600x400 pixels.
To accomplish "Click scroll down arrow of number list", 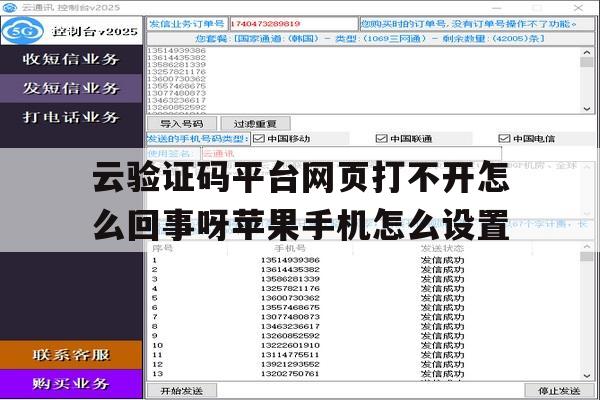I will (587, 109).
